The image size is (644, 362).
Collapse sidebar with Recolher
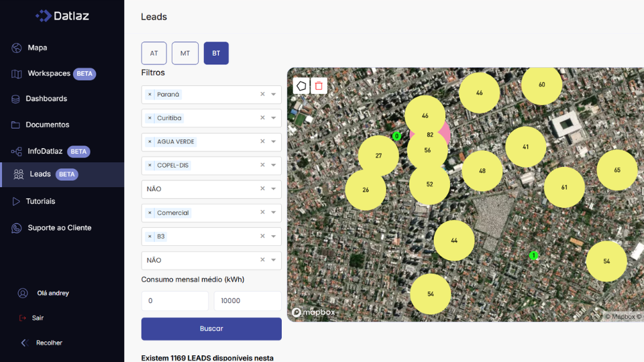pos(48,343)
